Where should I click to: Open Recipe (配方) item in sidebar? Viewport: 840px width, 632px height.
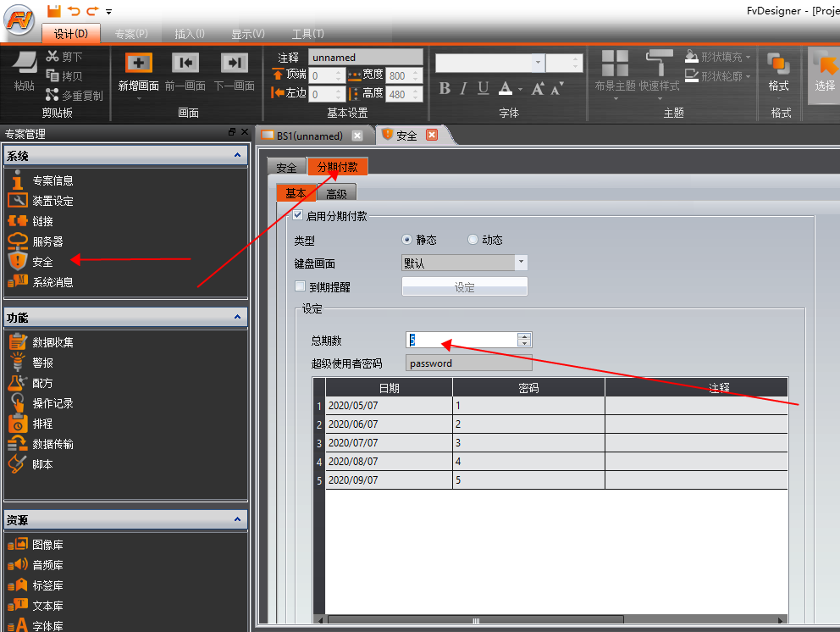42,383
